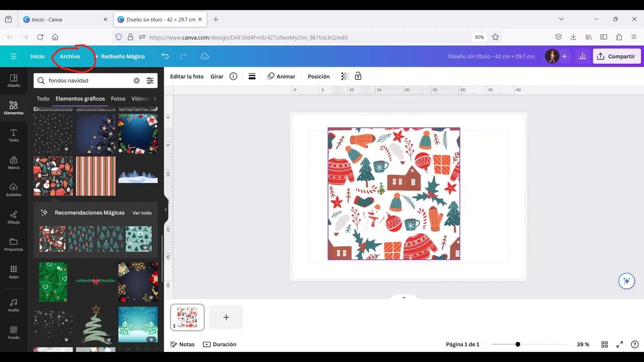Add a new page with the plus

coord(226,317)
